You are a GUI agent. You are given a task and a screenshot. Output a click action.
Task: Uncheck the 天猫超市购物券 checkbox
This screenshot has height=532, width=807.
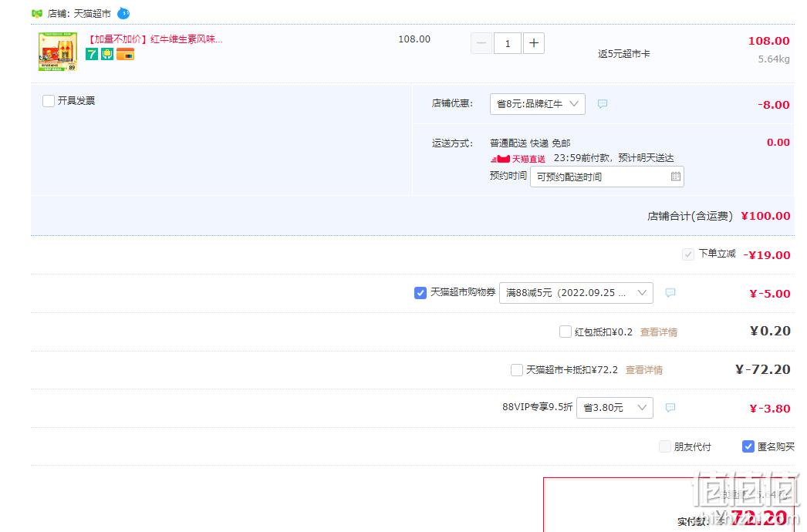click(420, 293)
